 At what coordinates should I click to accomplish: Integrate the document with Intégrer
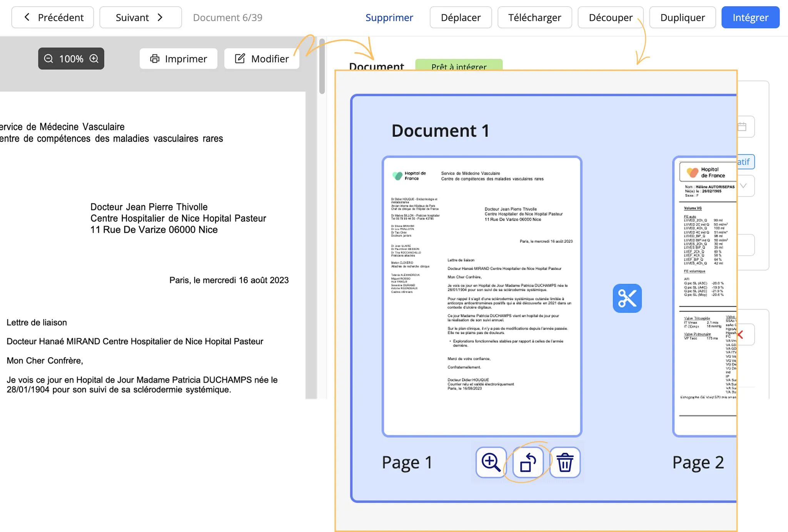(x=750, y=17)
